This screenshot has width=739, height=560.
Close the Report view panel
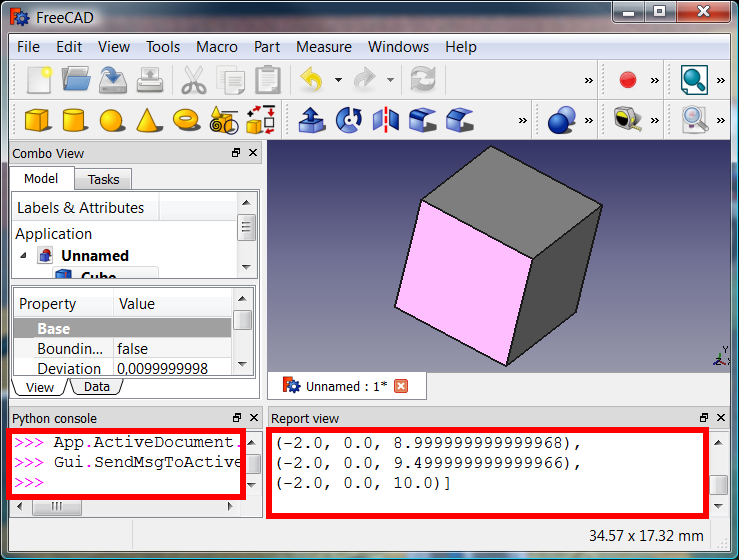tap(721, 418)
